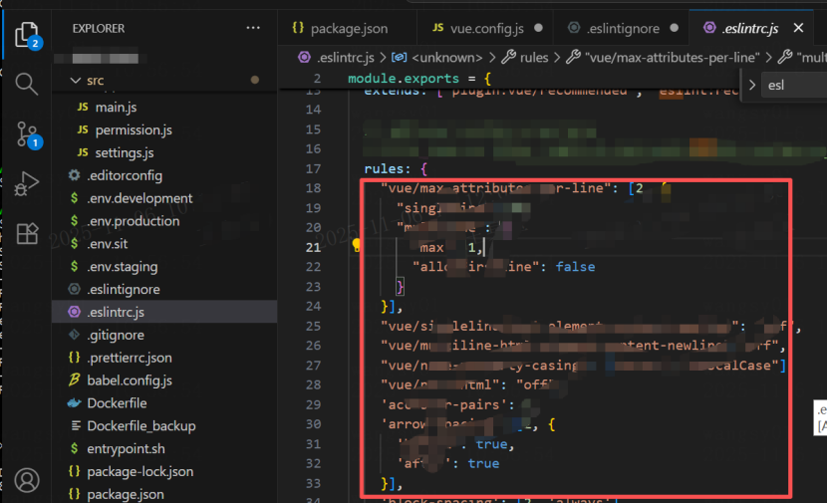Open permission.js in the file tree
This screenshot has width=827, height=504.
(x=134, y=129)
